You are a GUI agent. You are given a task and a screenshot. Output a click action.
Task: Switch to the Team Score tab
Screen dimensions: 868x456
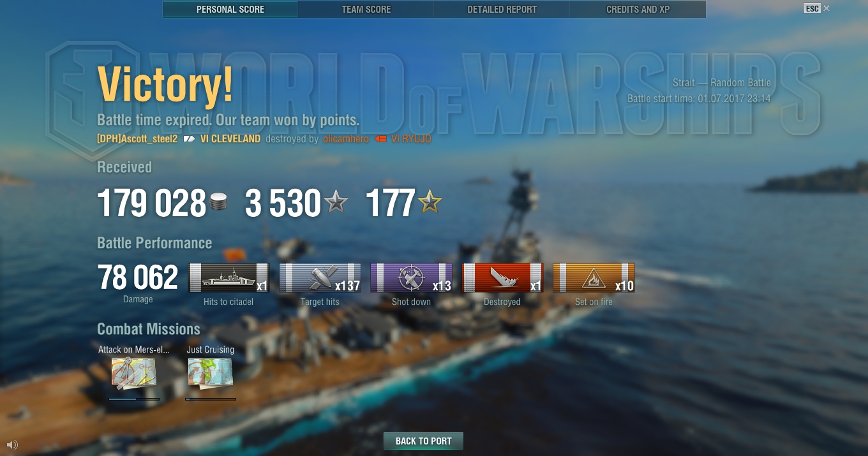tap(366, 10)
